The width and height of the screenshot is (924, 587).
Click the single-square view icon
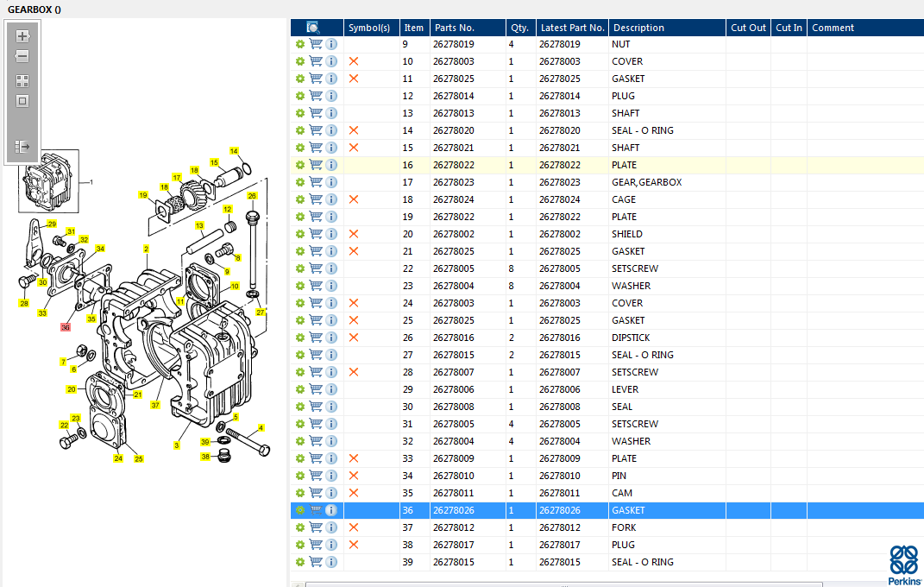pos(22,101)
